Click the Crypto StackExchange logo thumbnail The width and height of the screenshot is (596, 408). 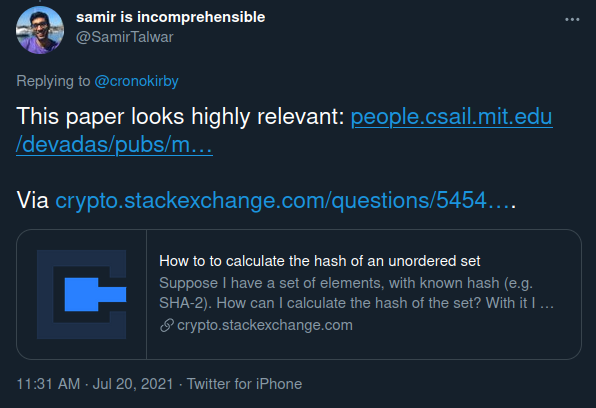tap(81, 294)
